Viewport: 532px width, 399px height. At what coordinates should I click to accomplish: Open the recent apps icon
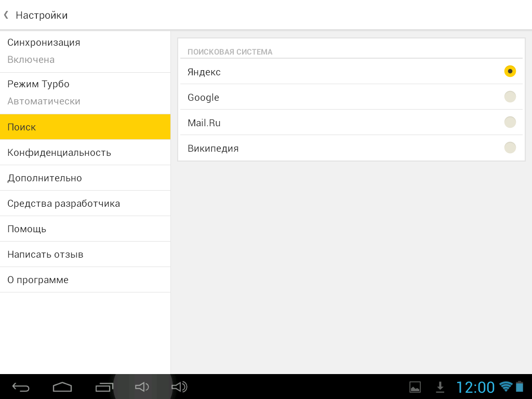click(104, 387)
